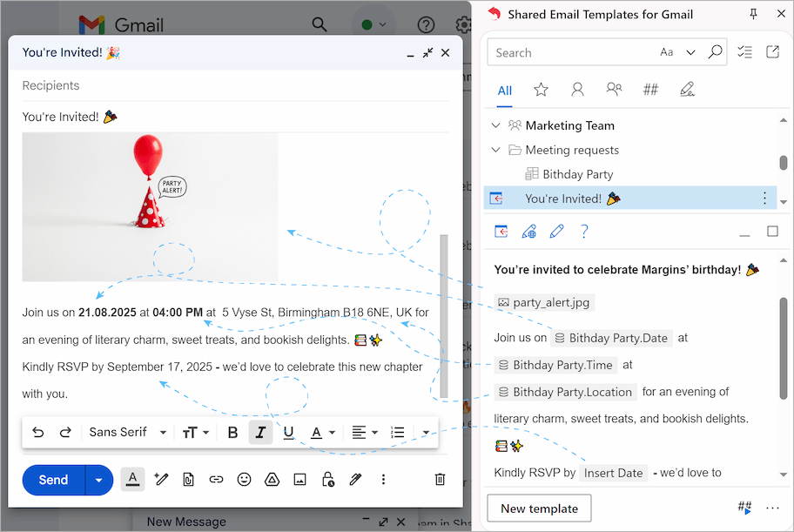Open the text color picker
794x532 pixels.
pos(322,432)
